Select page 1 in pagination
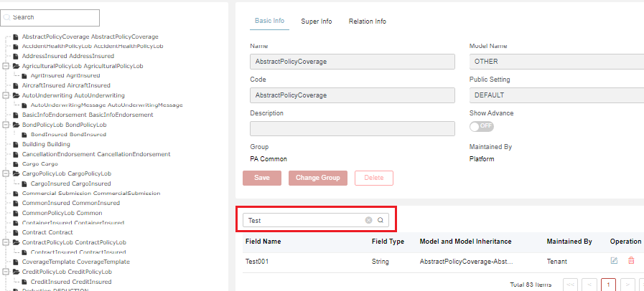Viewport: 644px width, 291px height. point(608,285)
